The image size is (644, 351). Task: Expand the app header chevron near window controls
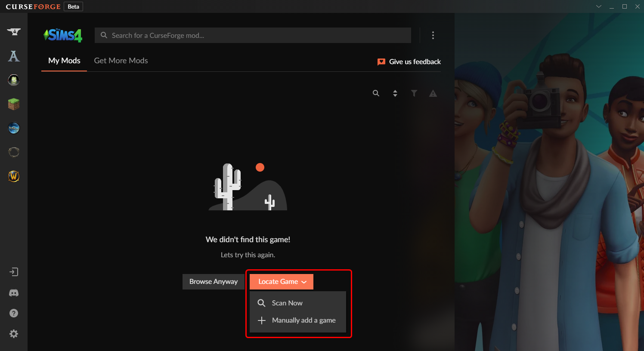click(598, 6)
